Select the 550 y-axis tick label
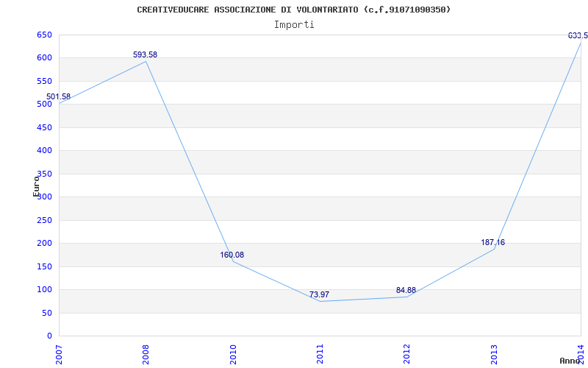Screen dimensions: 588x368 pyautogui.click(x=44, y=81)
